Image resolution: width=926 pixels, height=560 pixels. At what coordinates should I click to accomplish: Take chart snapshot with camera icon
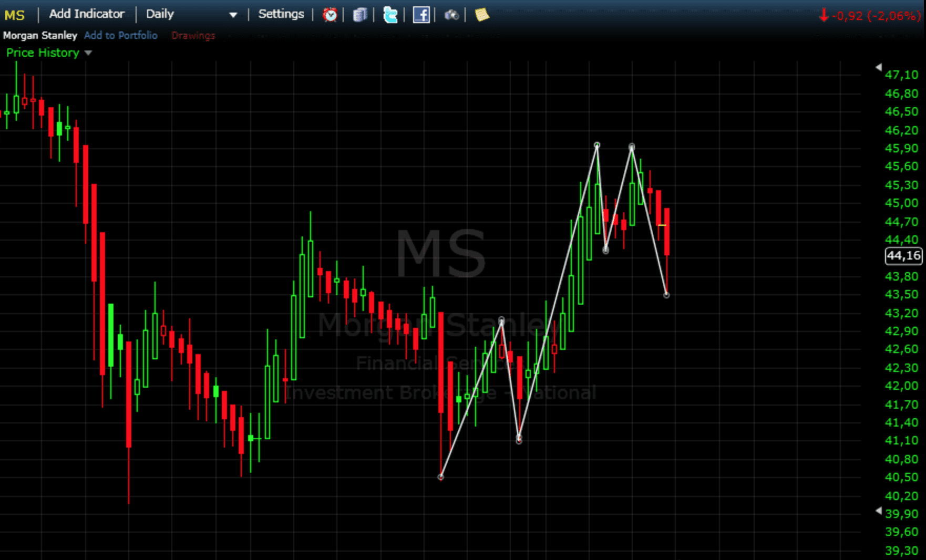451,15
